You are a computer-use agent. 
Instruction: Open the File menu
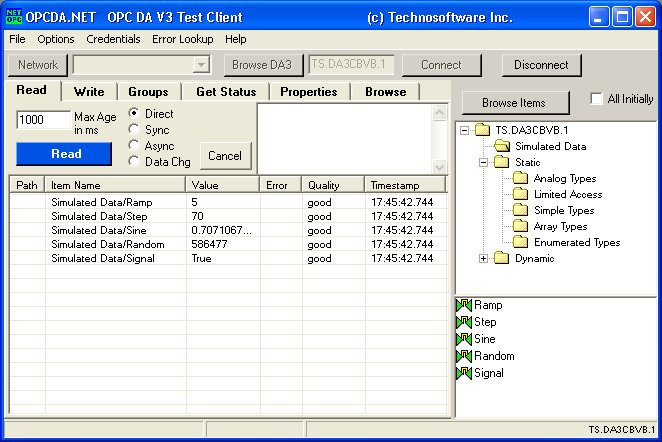tap(17, 39)
